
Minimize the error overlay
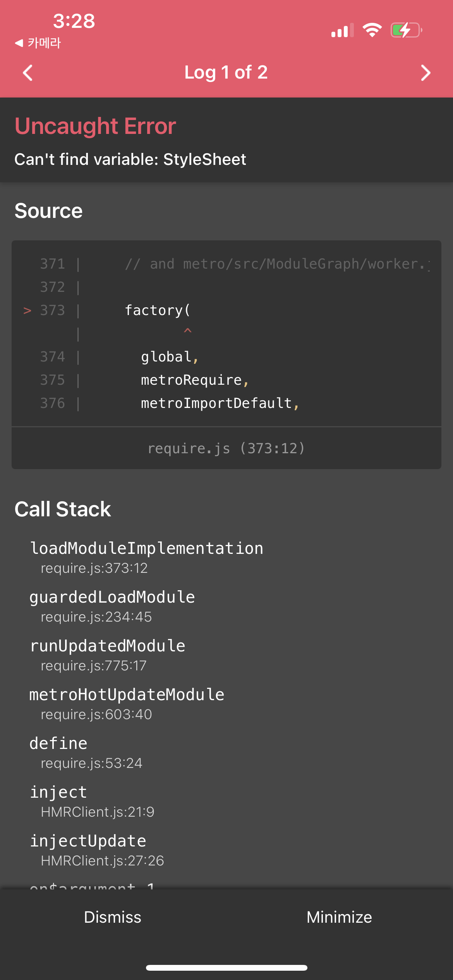tap(340, 917)
